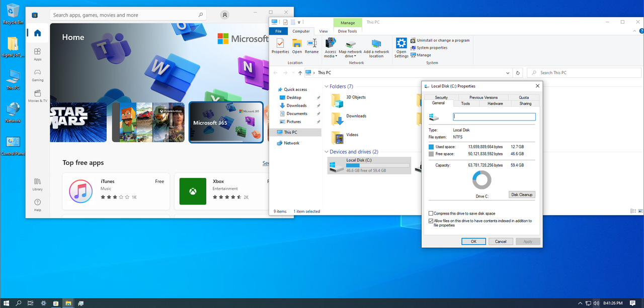The image size is (644, 308).
Task: Select Network desktop icon
Action: (13, 113)
